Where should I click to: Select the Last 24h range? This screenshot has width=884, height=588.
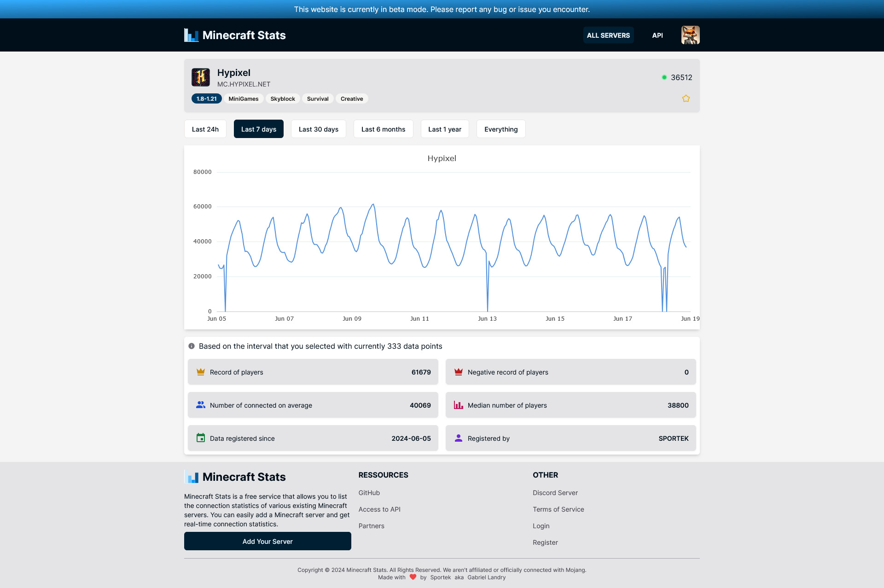[205, 129]
